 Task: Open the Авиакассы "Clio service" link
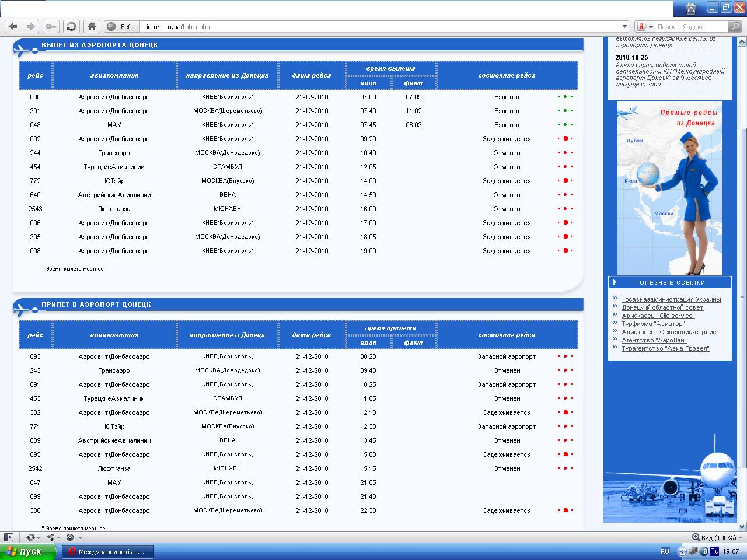(658, 316)
